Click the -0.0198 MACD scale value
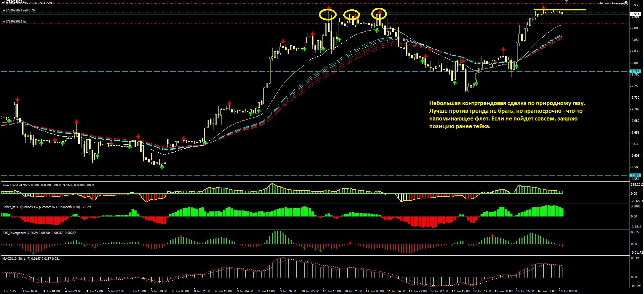 pyautogui.click(x=637, y=286)
